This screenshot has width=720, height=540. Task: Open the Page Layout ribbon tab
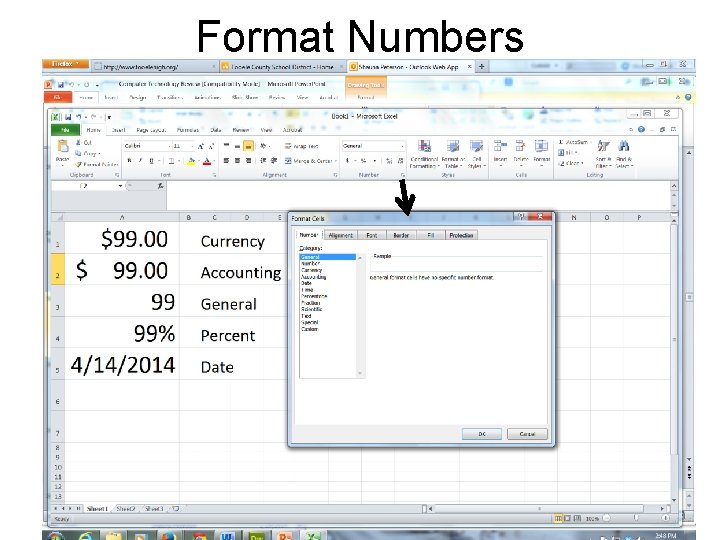point(151,130)
